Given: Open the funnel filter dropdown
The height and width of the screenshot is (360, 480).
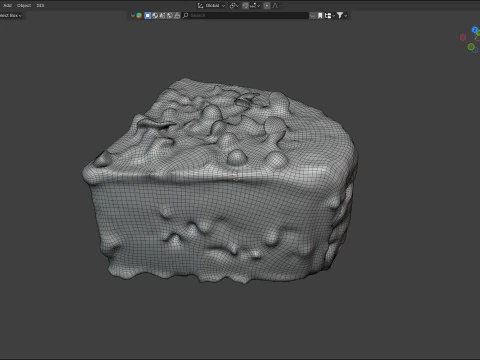Looking at the screenshot, I should point(342,15).
